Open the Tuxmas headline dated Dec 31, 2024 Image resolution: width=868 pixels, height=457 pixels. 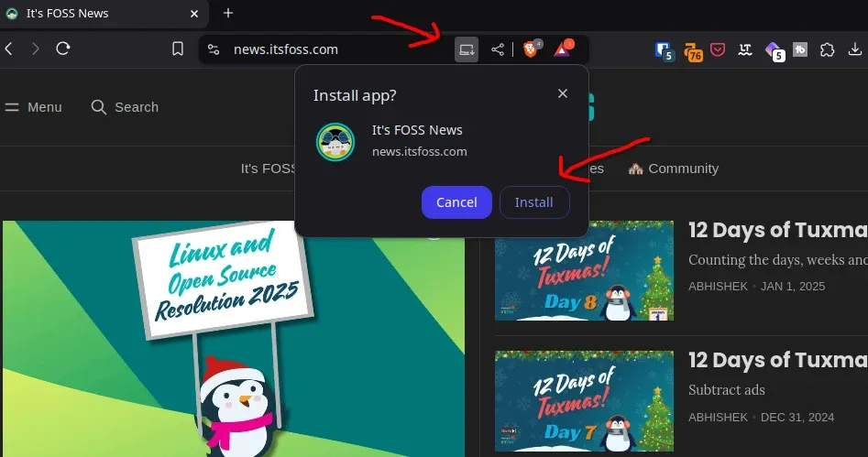click(x=778, y=360)
